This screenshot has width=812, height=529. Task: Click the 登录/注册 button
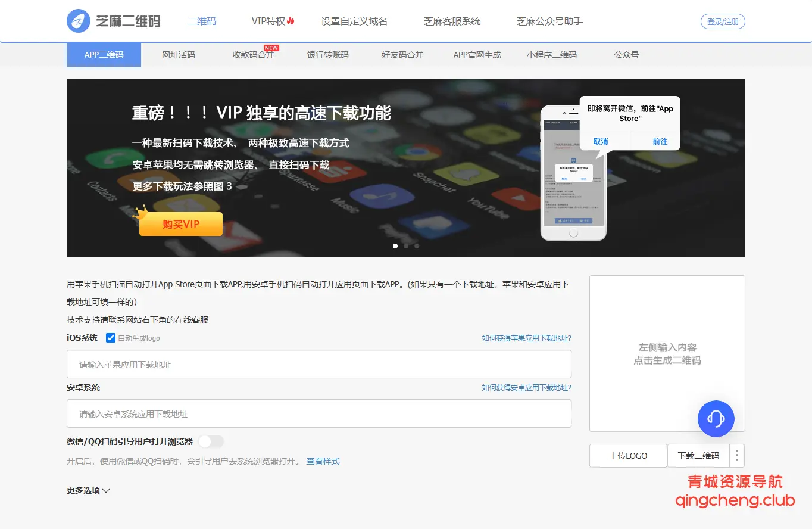tap(723, 22)
